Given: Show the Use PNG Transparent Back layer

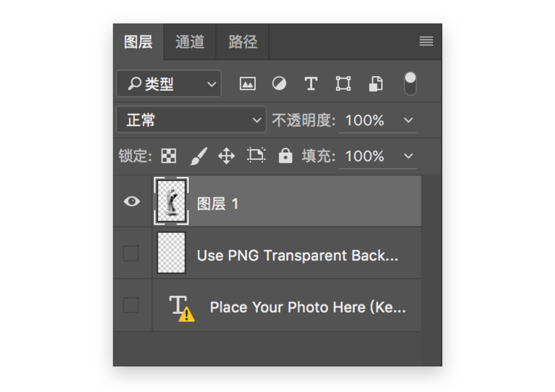Looking at the screenshot, I should 131,253.
